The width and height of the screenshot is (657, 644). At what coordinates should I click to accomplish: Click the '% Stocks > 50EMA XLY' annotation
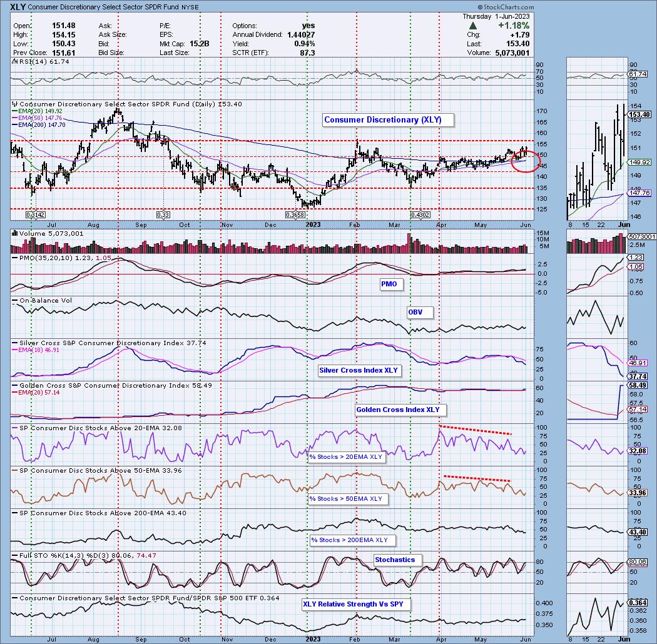click(347, 499)
